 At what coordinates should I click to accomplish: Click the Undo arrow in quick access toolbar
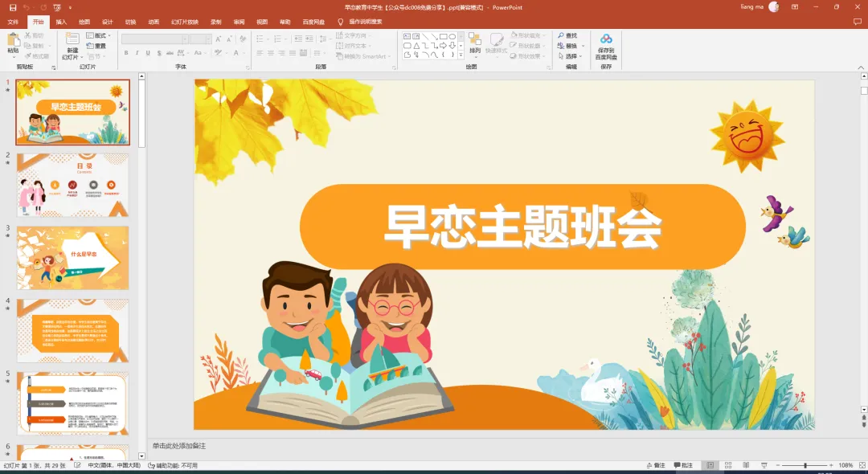pos(26,8)
